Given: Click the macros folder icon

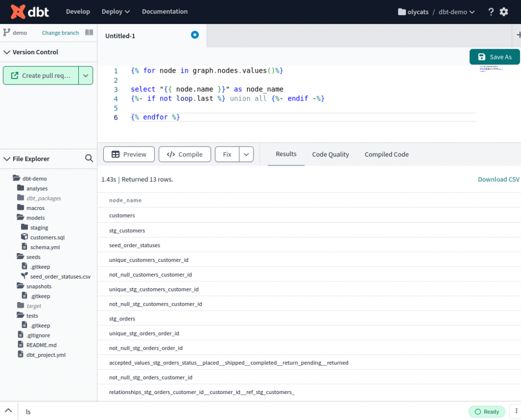Looking at the screenshot, I should (x=20, y=207).
